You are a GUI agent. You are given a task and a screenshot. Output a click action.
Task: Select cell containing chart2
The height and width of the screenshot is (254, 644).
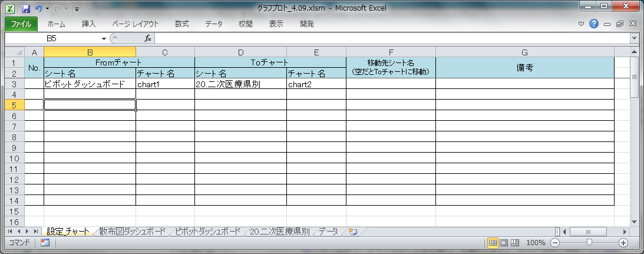(316, 84)
